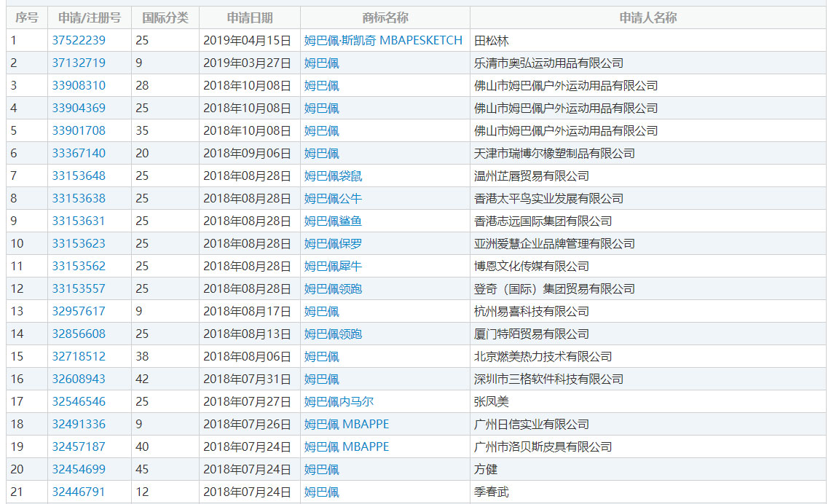Open registration number 33901708

pyautogui.click(x=79, y=131)
